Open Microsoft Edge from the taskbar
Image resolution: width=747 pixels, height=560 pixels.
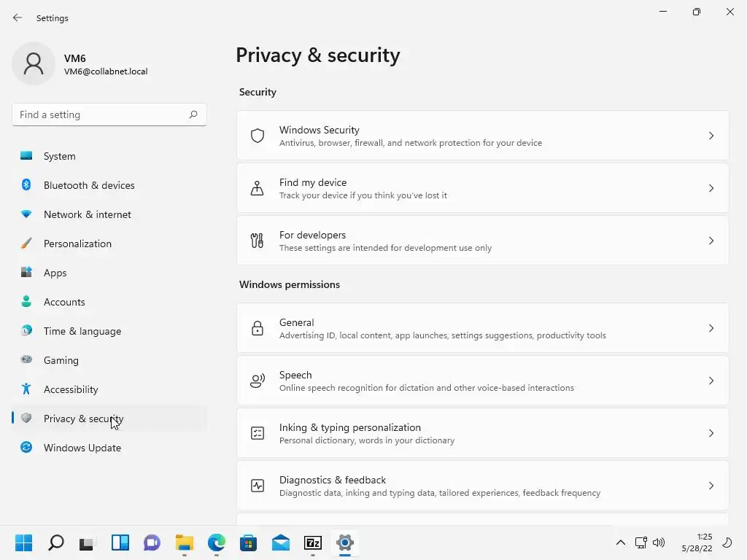pyautogui.click(x=217, y=542)
